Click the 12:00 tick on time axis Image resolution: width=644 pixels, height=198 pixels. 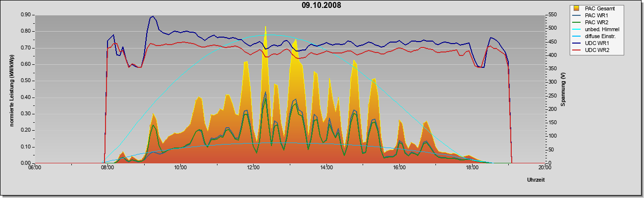[x=253, y=168]
